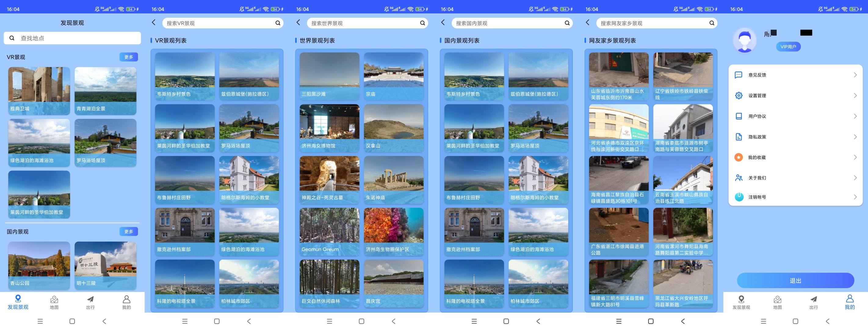Switch to 地图 tab in first screen
The image size is (868, 330).
54,302
